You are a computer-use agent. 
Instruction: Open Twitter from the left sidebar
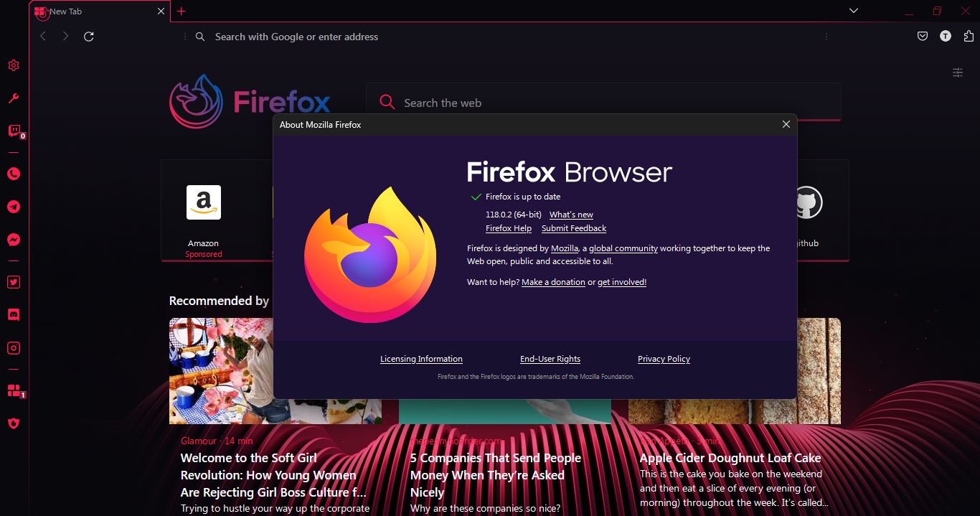click(x=14, y=282)
